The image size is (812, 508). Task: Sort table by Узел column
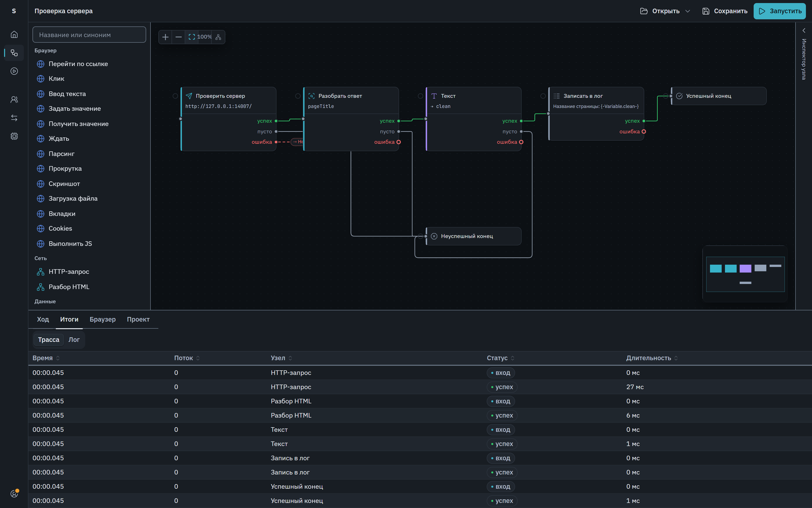[281, 358]
